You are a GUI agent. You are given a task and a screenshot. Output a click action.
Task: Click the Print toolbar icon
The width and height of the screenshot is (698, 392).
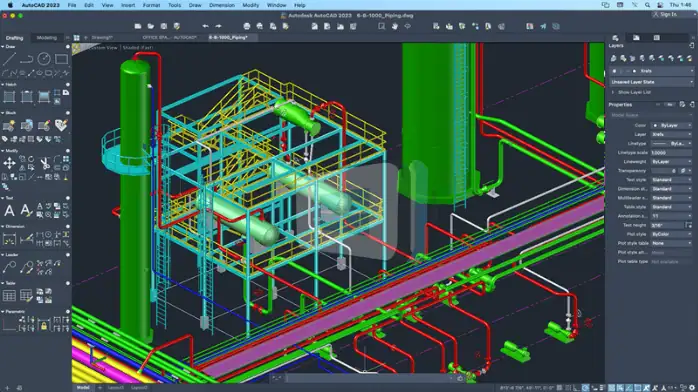[247, 26]
